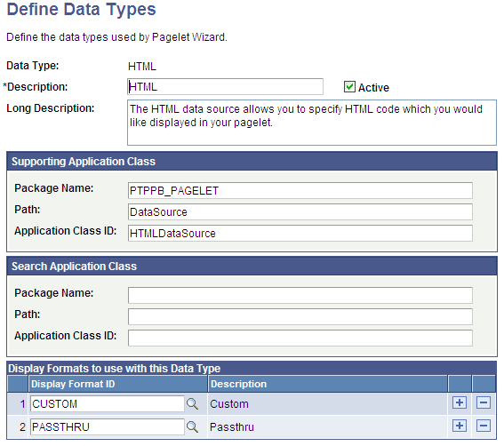Open lookup magnifier for CUSTOM display format
The width and height of the screenshot is (504, 446).
point(192,403)
